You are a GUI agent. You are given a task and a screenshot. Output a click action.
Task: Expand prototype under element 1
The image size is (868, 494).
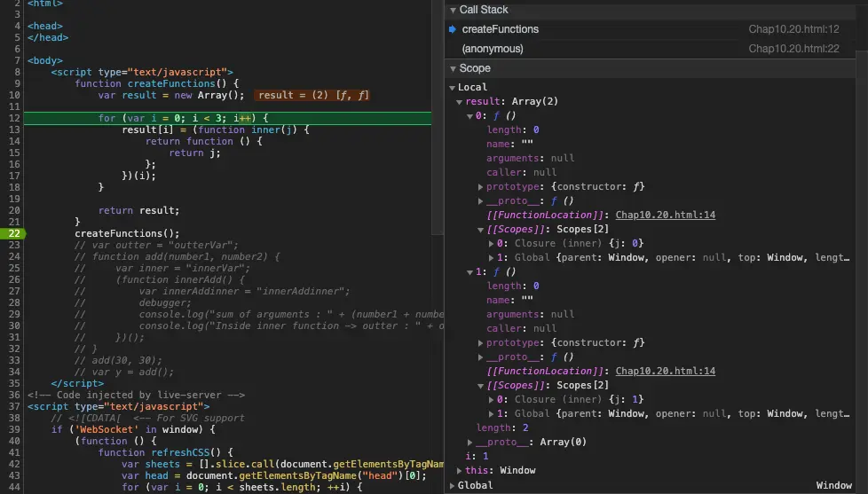click(x=480, y=343)
